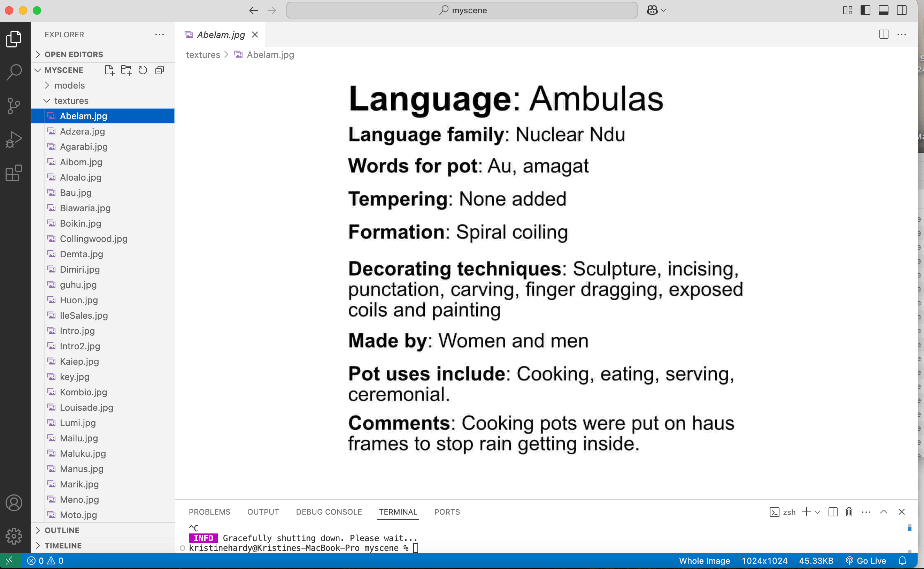
Task: Maximize the terminal panel size
Action: click(884, 512)
